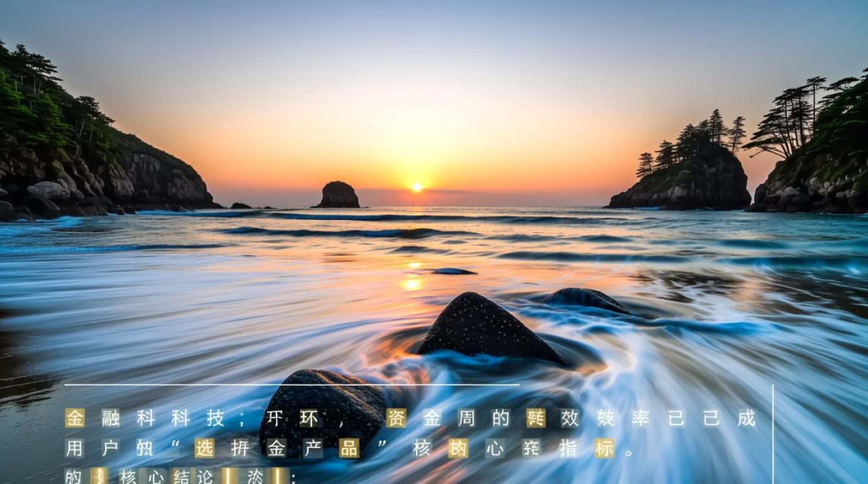Click the 技 character in the first line

pos(215,418)
